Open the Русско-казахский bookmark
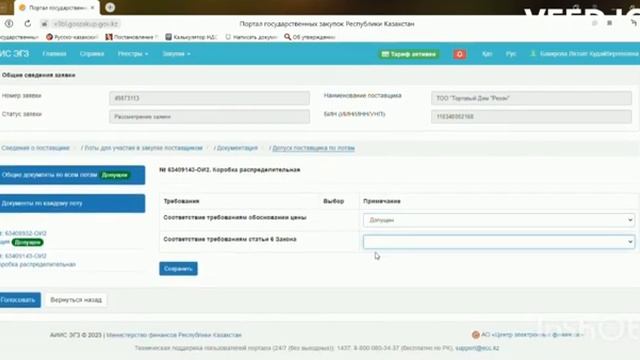Image resolution: width=640 pixels, height=360 pixels. (x=72, y=37)
